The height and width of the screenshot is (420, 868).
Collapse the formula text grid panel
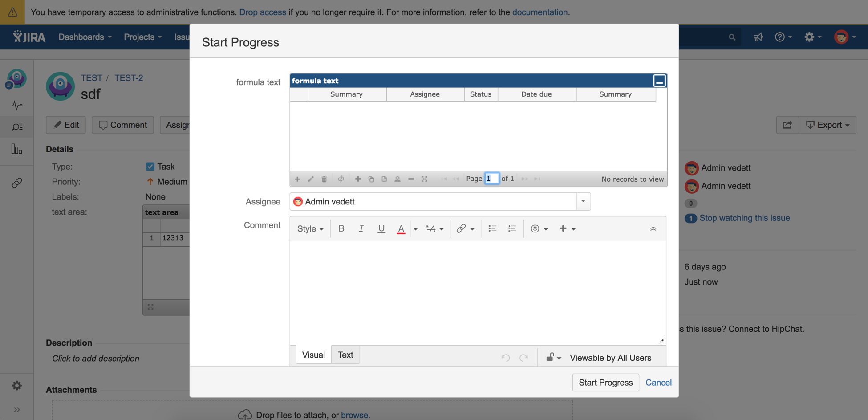pyautogui.click(x=659, y=81)
